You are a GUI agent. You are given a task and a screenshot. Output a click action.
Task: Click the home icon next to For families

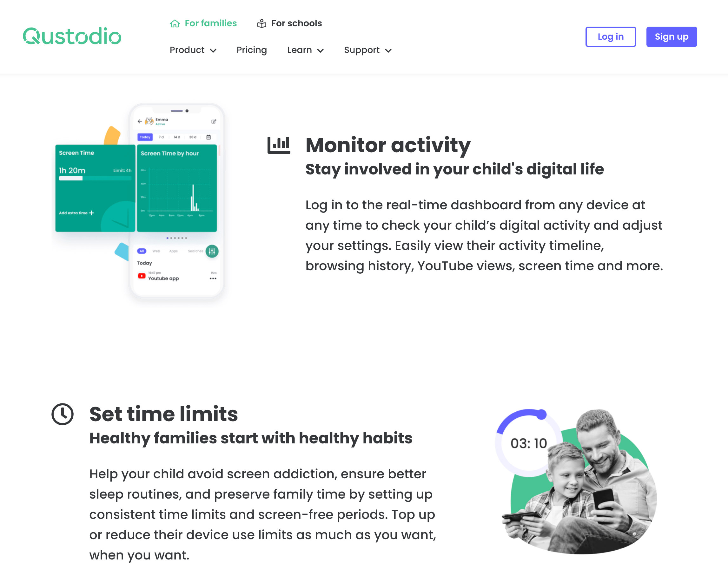click(x=175, y=23)
